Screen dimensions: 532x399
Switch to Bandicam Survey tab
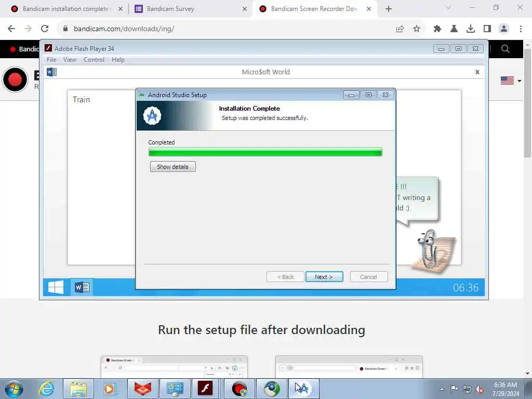click(190, 9)
